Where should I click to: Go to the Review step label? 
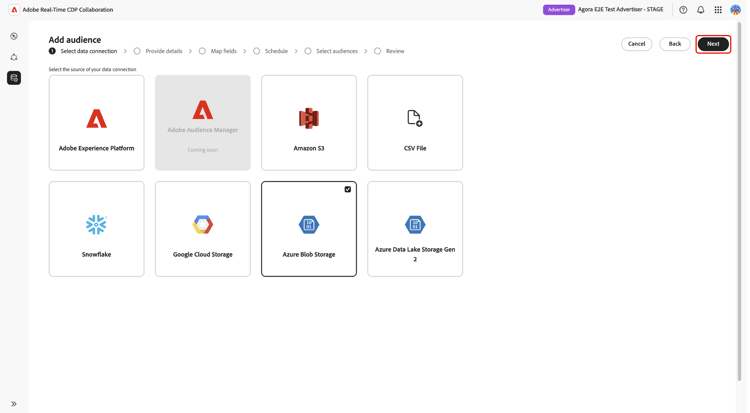point(395,51)
